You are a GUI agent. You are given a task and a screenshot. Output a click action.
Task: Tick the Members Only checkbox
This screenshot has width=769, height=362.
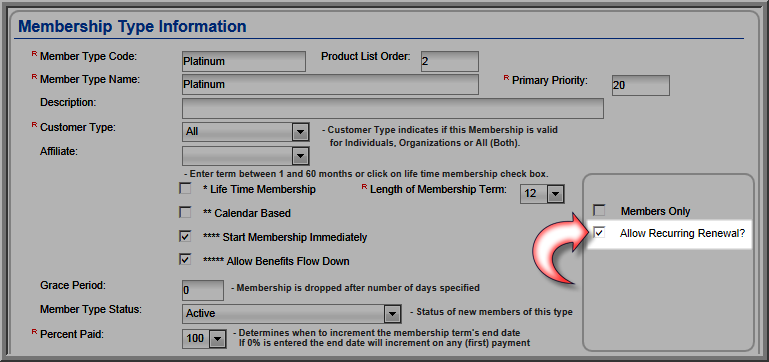point(599,211)
